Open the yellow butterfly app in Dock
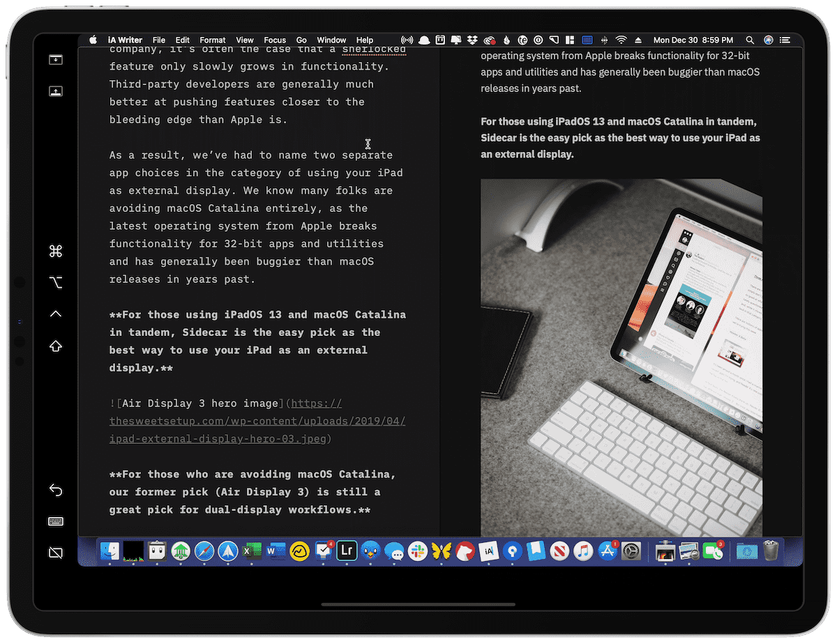The height and width of the screenshot is (644, 837). [442, 551]
